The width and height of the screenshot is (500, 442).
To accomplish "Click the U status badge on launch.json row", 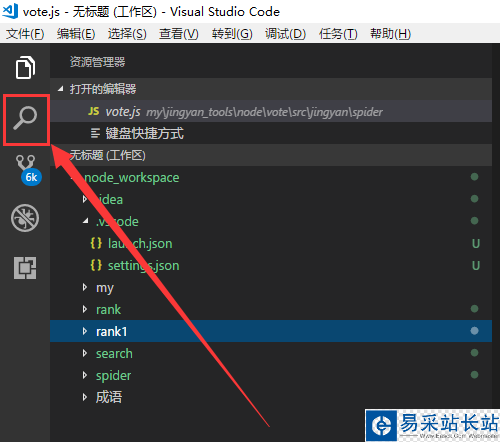I will point(476,244).
